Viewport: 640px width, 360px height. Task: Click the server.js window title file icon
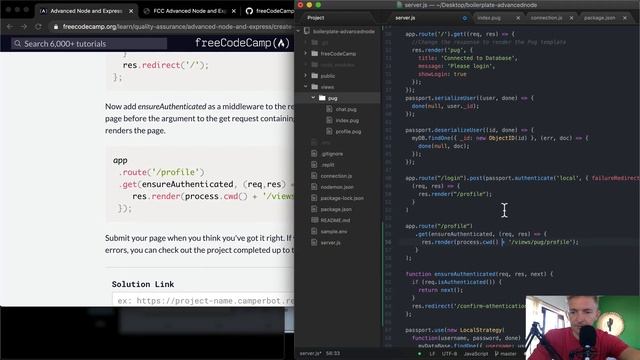coord(399,5)
